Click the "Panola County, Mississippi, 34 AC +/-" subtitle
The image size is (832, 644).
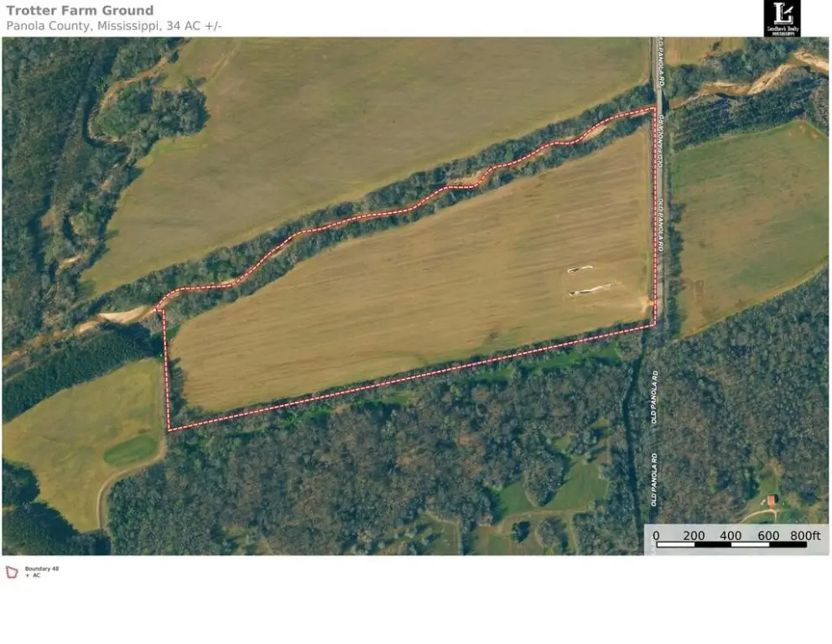pyautogui.click(x=114, y=26)
